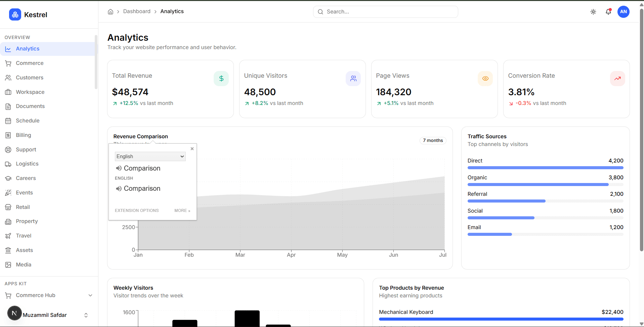
Task: Open the English language dropdown
Action: (x=150, y=156)
